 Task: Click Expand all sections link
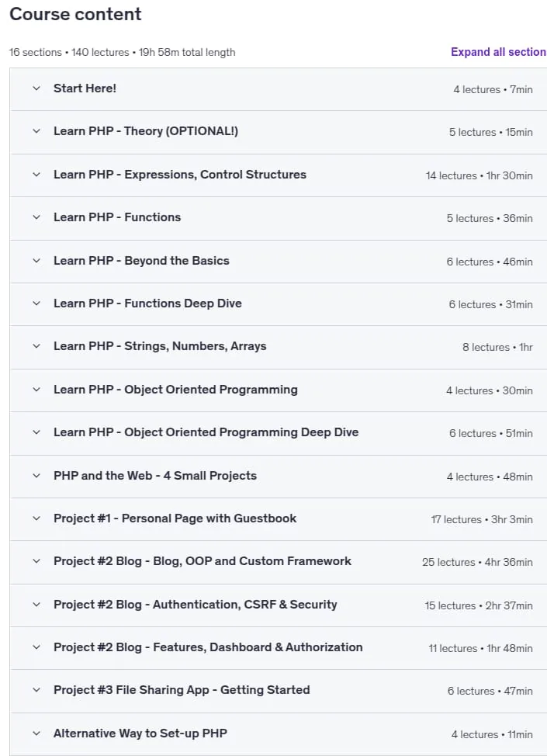click(x=498, y=52)
